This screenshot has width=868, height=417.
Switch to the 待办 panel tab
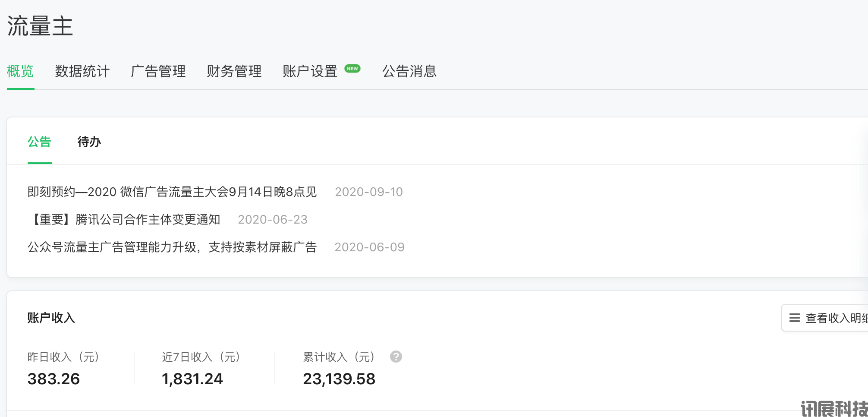89,142
